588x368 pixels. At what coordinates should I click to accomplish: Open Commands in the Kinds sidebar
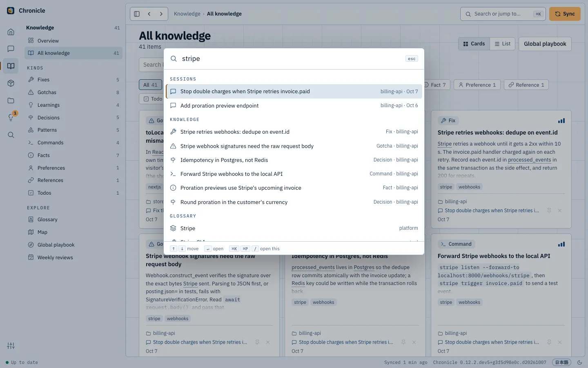point(73,143)
